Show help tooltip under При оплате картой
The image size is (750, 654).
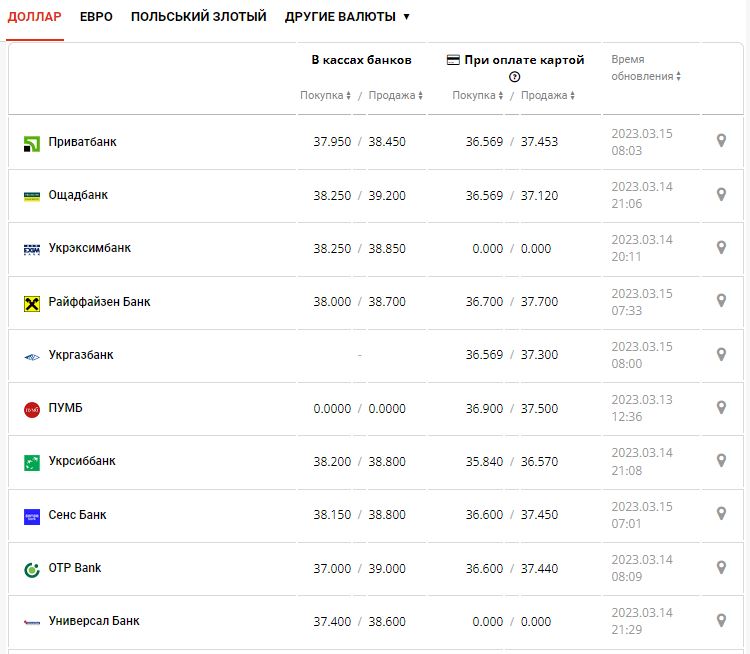(515, 77)
